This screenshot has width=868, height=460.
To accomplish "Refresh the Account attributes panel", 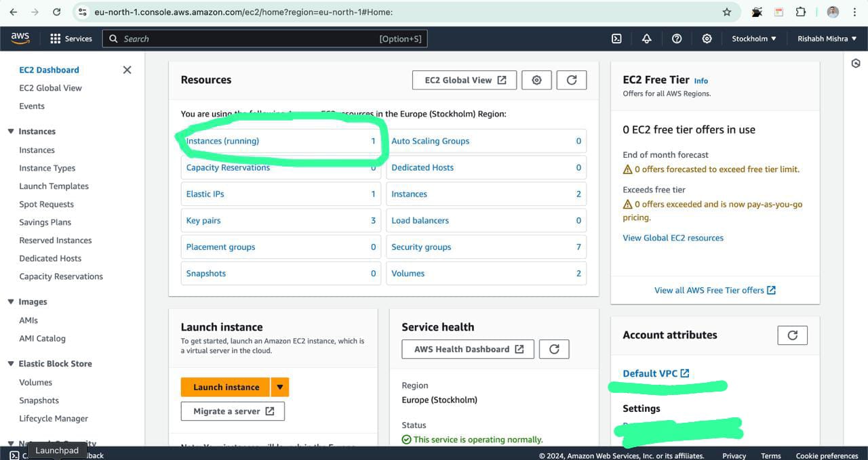I will click(792, 335).
